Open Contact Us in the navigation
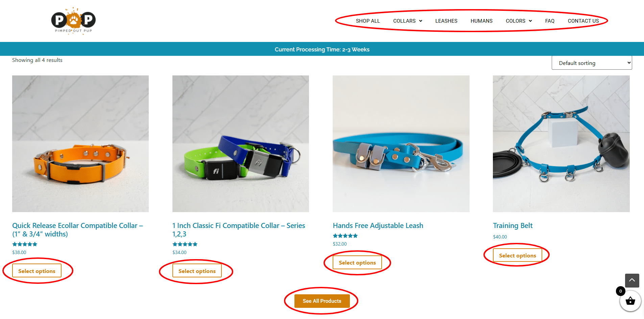This screenshot has width=644, height=319. coord(583,21)
